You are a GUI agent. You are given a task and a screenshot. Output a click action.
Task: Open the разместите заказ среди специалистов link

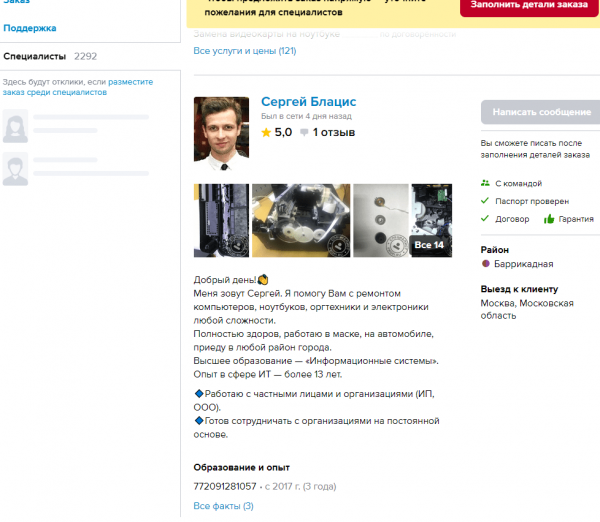click(78, 87)
